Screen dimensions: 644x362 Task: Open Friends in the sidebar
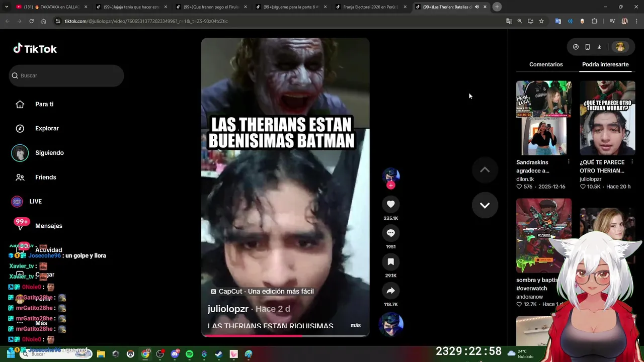coord(45,177)
